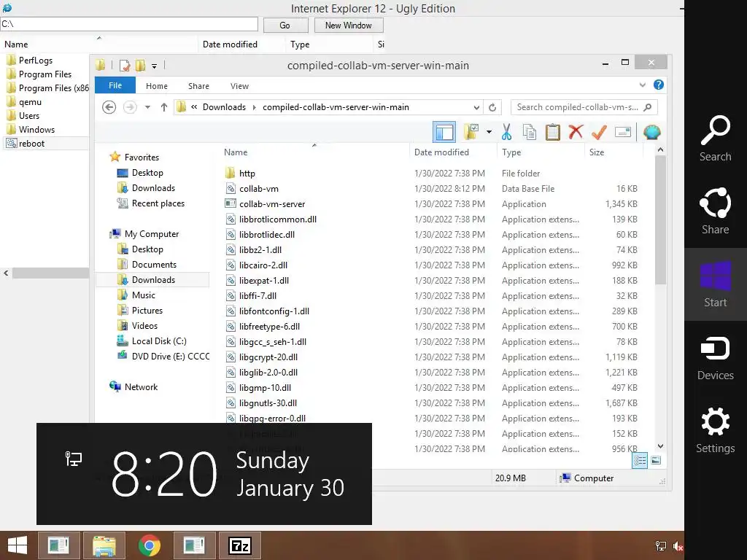Open the folder options toolbar icon
The image size is (747, 560).
(x=471, y=132)
